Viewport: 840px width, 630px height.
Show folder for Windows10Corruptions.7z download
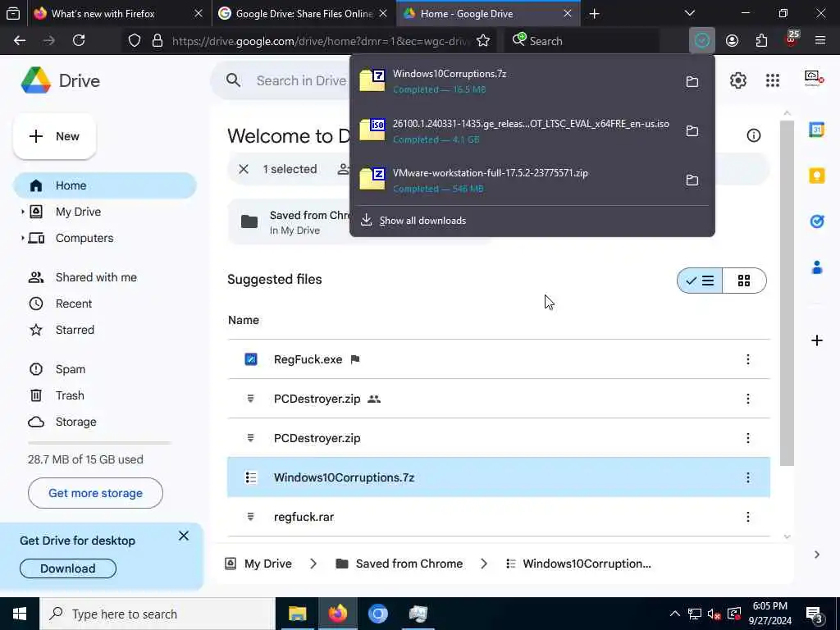(x=692, y=81)
